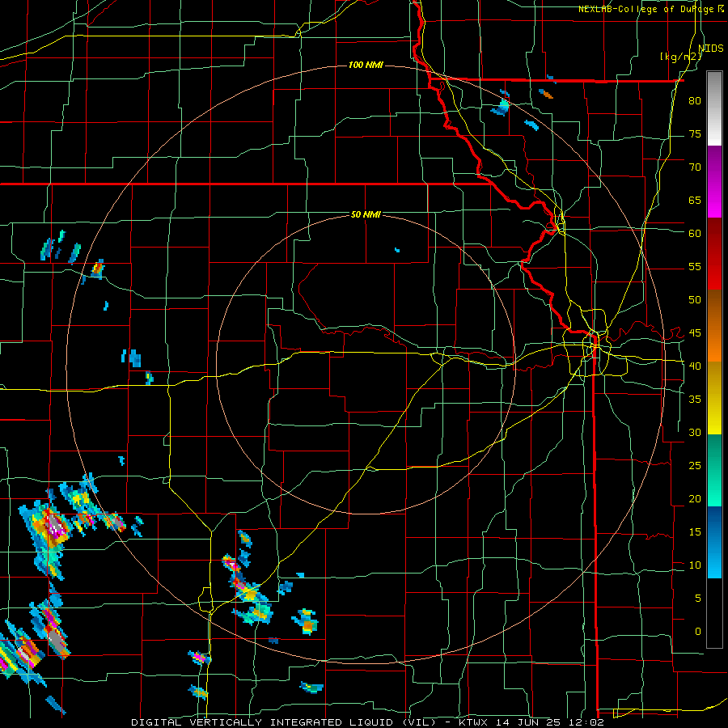
Task: Click the 80 value on the color scale
Action: pyautogui.click(x=695, y=101)
